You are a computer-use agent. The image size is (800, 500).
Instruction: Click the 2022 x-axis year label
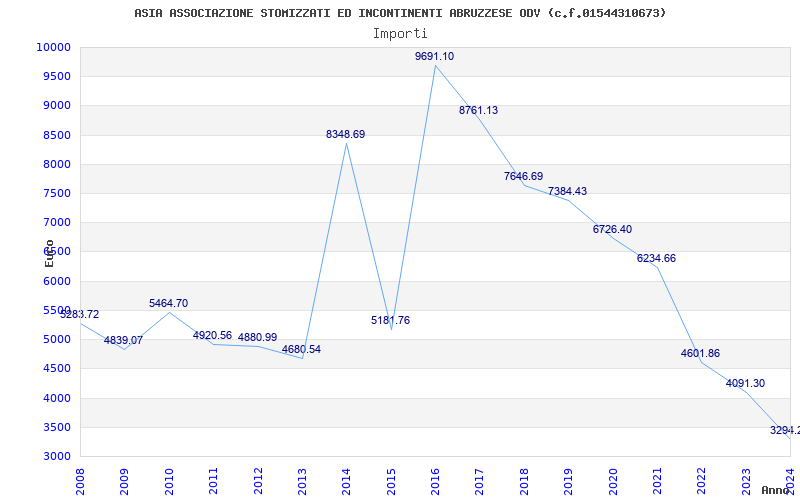(702, 481)
